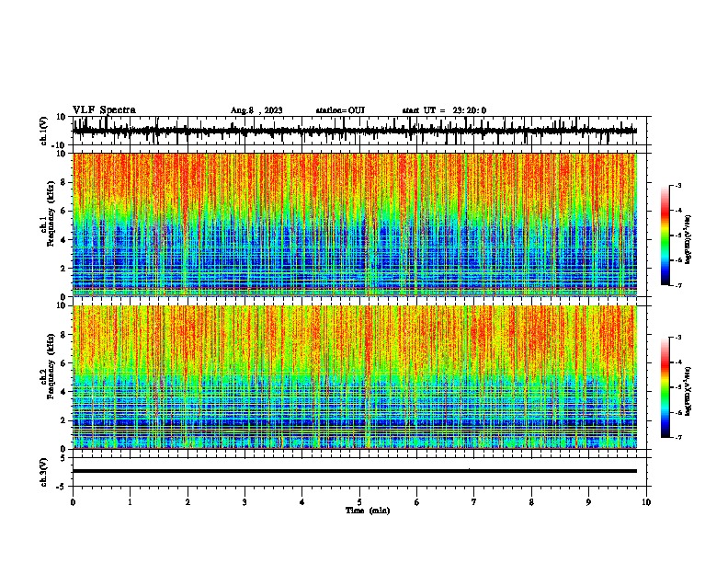Click the 'VLF Spectra' title text
The width and height of the screenshot is (728, 563).
pyautogui.click(x=104, y=110)
